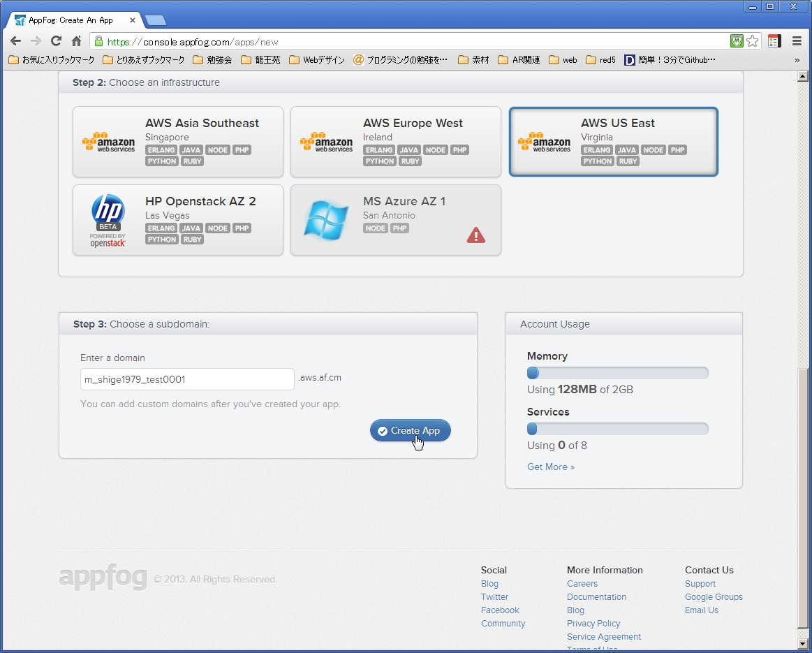Open the Chrome hamburger menu

pos(797,41)
